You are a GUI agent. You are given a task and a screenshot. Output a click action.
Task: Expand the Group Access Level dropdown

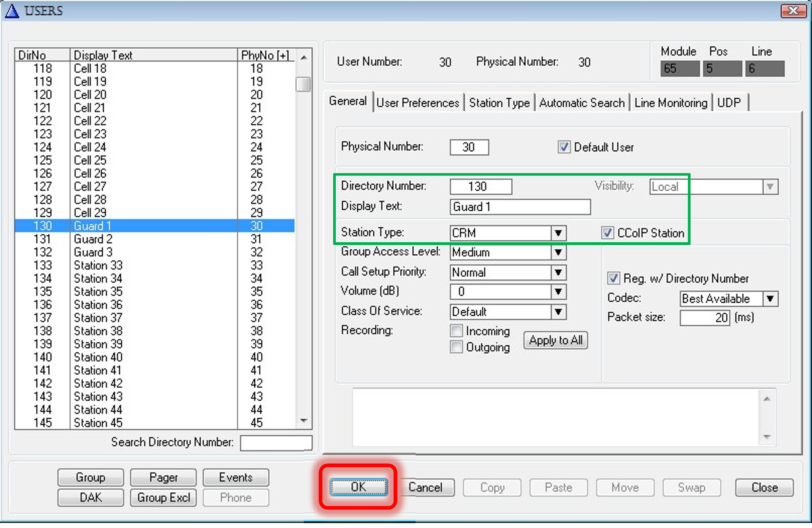(x=558, y=252)
